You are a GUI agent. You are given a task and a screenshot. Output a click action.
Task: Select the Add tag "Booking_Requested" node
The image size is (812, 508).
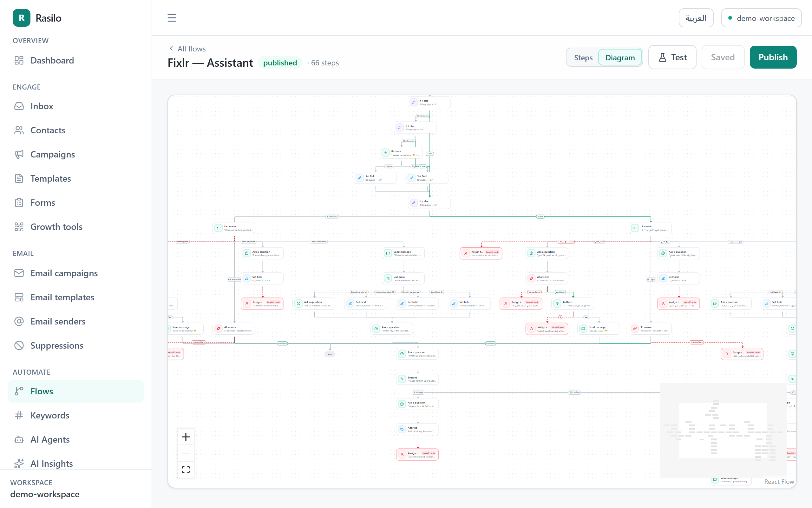click(417, 429)
